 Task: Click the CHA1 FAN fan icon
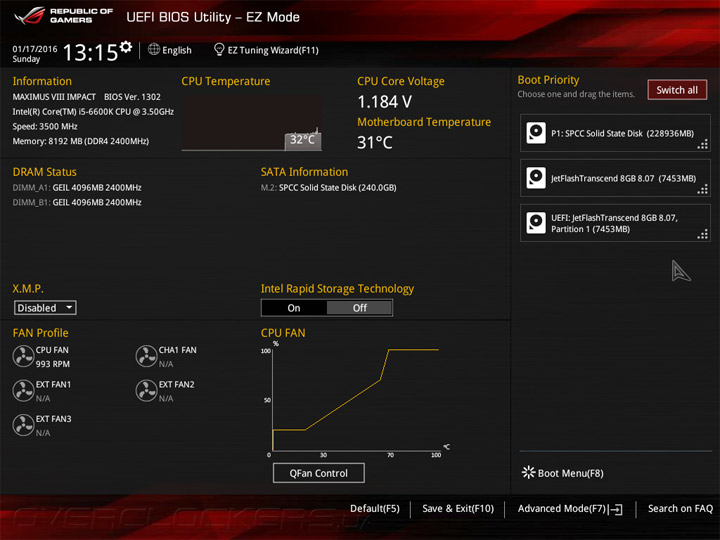[x=146, y=356]
